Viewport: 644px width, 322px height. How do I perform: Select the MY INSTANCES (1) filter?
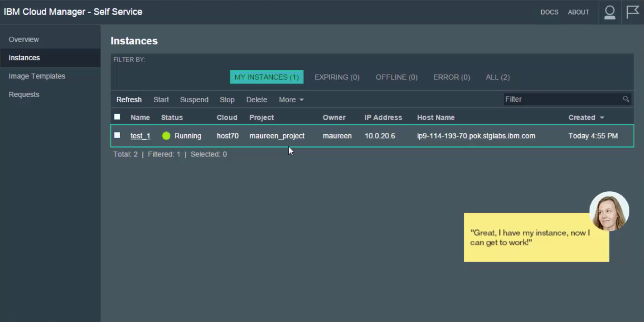pyautogui.click(x=266, y=77)
